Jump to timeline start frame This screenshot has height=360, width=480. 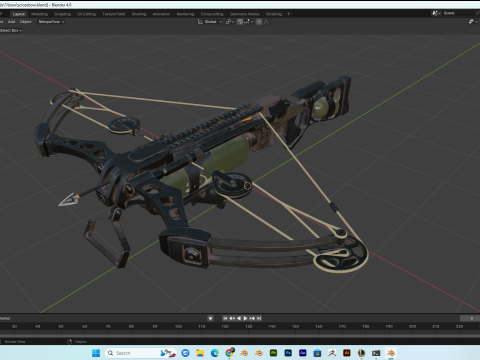[x=225, y=318]
